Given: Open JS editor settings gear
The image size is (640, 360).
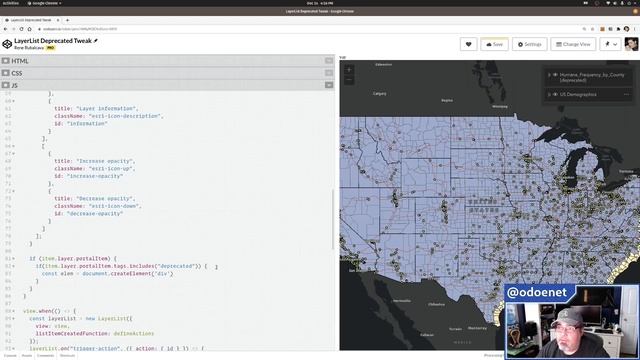Looking at the screenshot, I should tap(5, 85).
